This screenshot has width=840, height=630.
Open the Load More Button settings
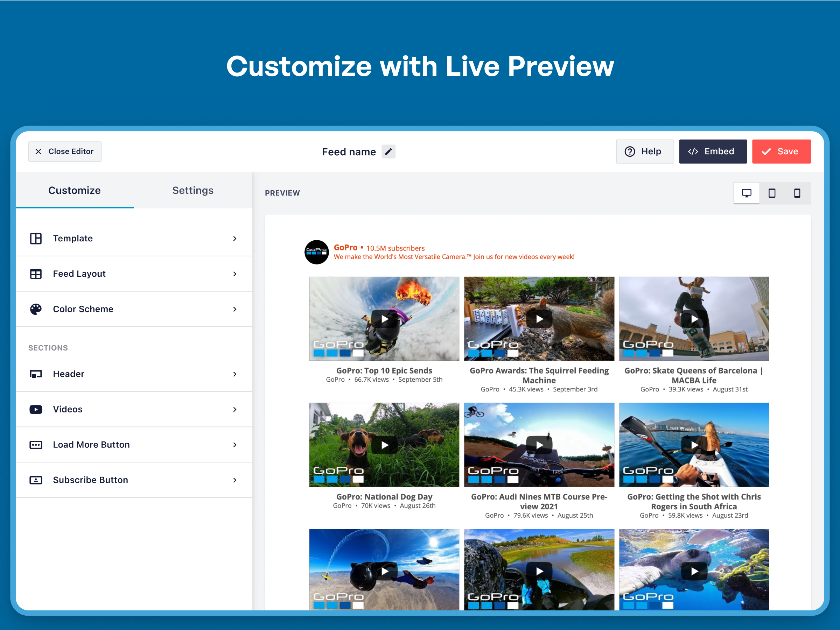[x=134, y=444]
